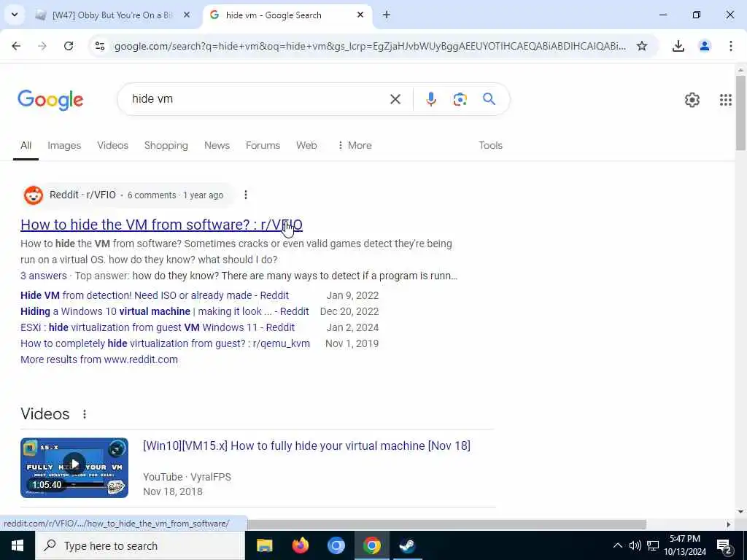Open the volume control in tray

(635, 545)
